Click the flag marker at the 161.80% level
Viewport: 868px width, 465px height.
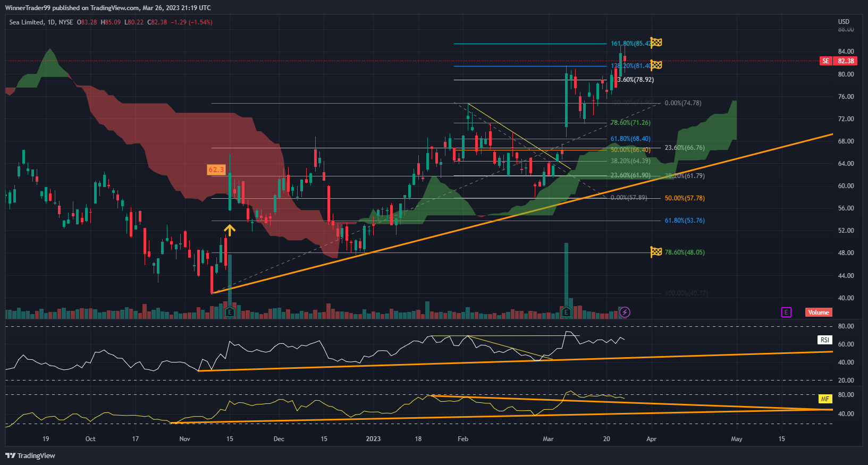(x=656, y=43)
